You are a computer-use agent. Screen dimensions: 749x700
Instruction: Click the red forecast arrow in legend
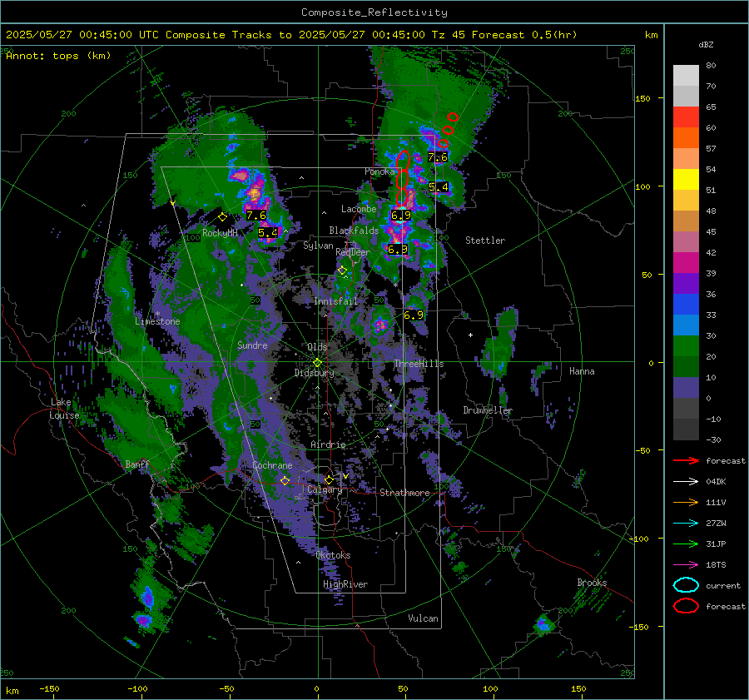pos(686,460)
